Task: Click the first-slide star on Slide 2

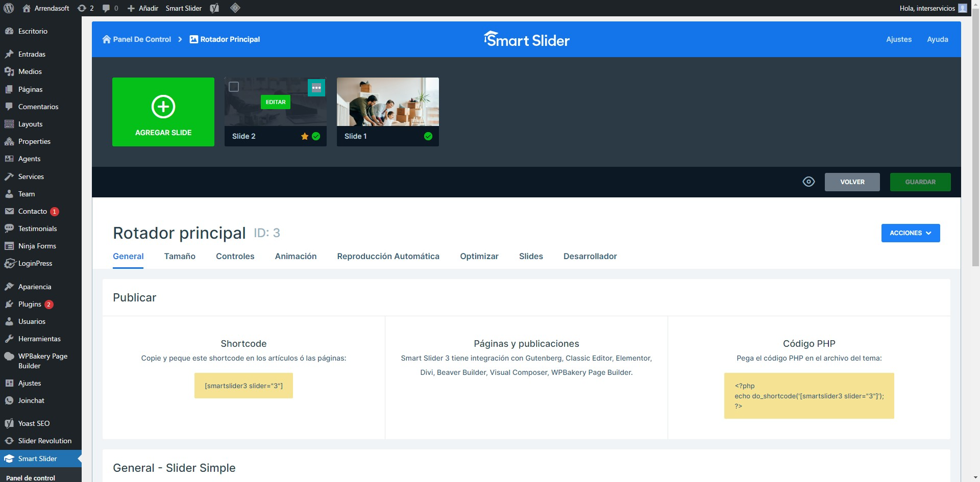Action: (x=305, y=136)
